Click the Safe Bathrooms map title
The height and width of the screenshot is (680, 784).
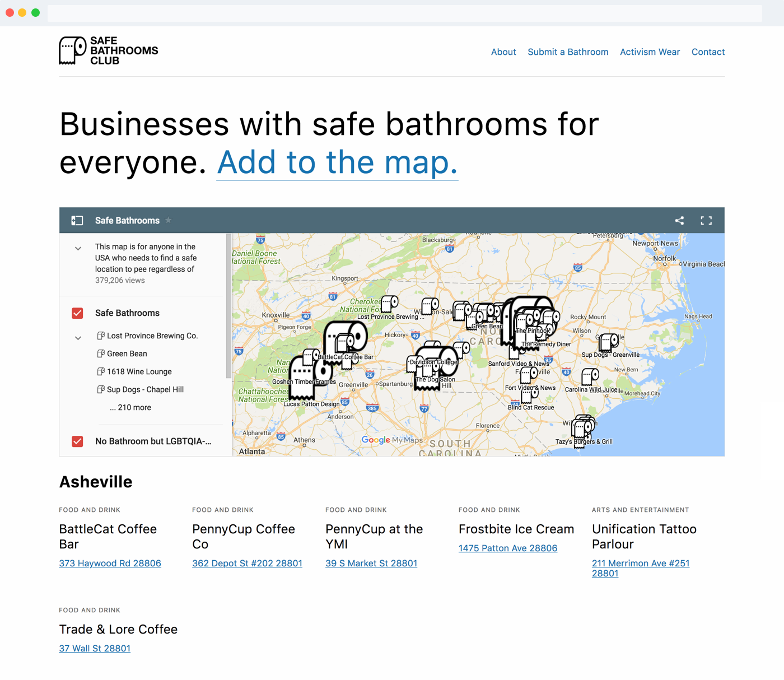tap(127, 221)
